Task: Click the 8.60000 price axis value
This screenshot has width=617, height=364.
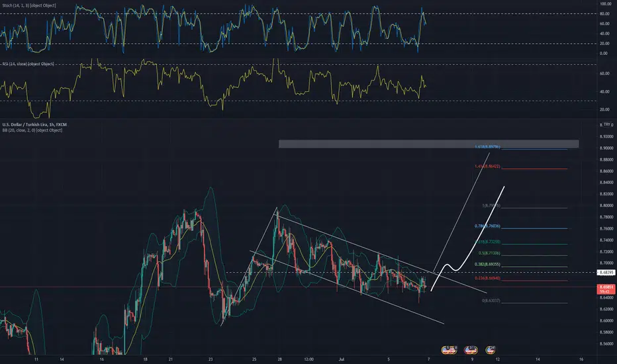Action: click(x=606, y=321)
